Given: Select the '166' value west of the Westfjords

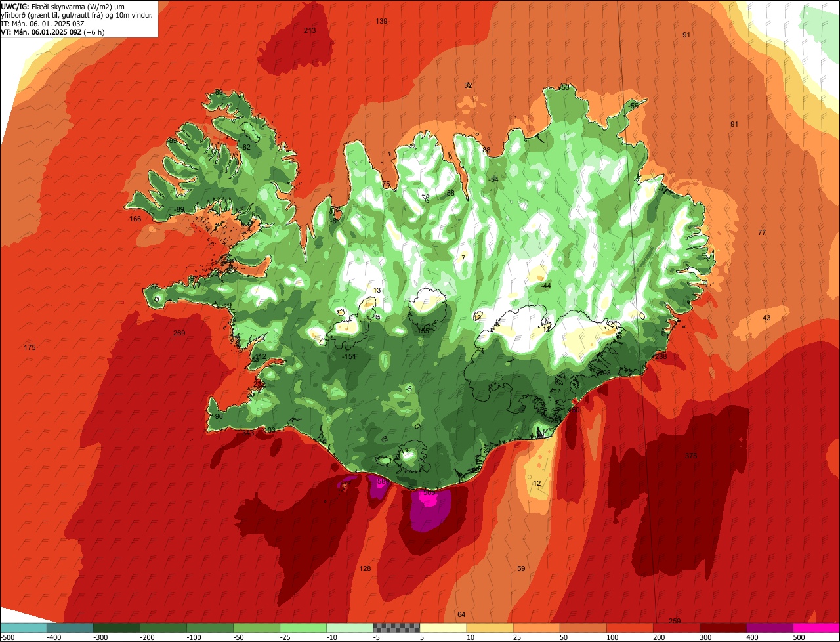Looking at the screenshot, I should coord(135,219).
